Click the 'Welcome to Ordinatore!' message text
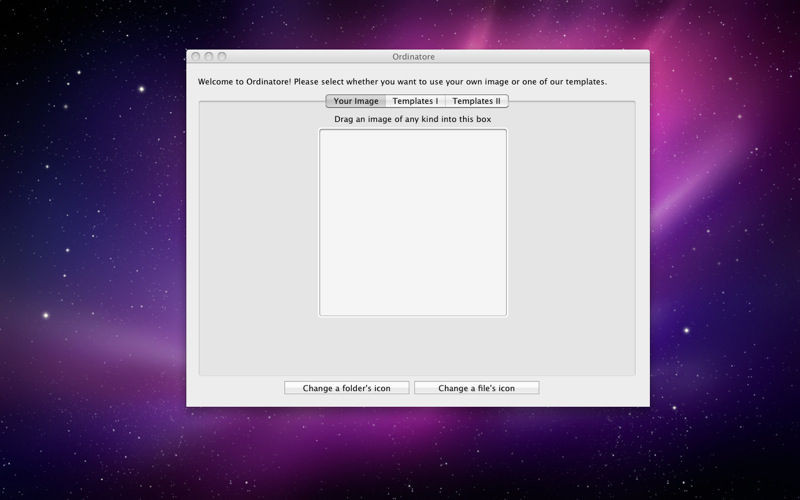 tap(403, 82)
